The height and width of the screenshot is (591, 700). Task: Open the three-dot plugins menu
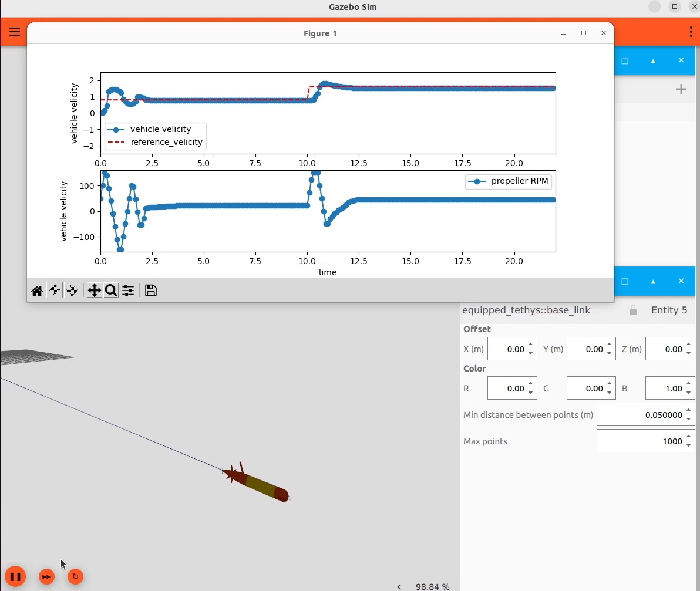click(691, 32)
